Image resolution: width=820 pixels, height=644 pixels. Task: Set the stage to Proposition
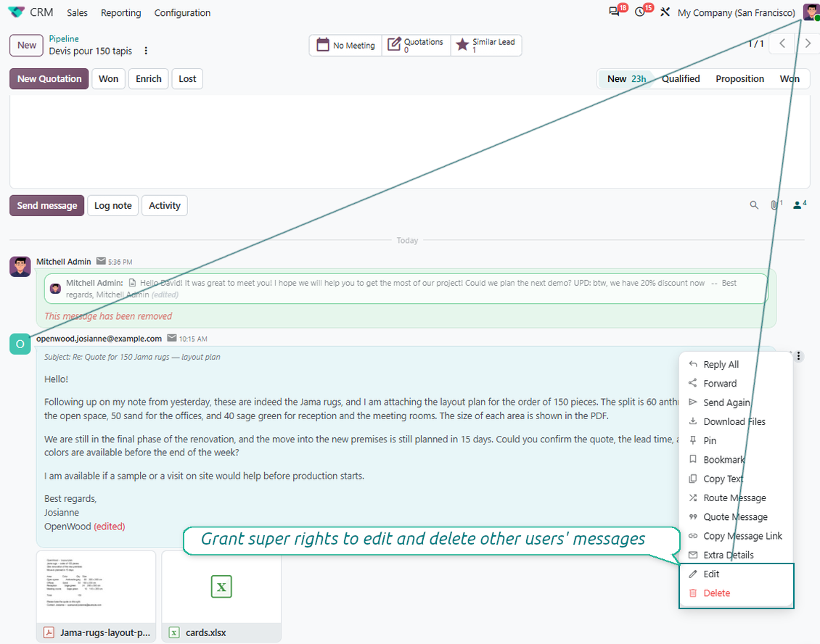pyautogui.click(x=739, y=79)
